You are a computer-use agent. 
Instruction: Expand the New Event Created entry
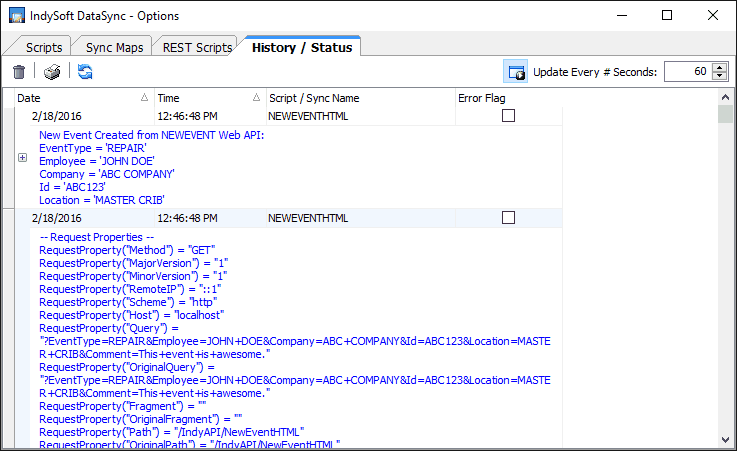23,159
